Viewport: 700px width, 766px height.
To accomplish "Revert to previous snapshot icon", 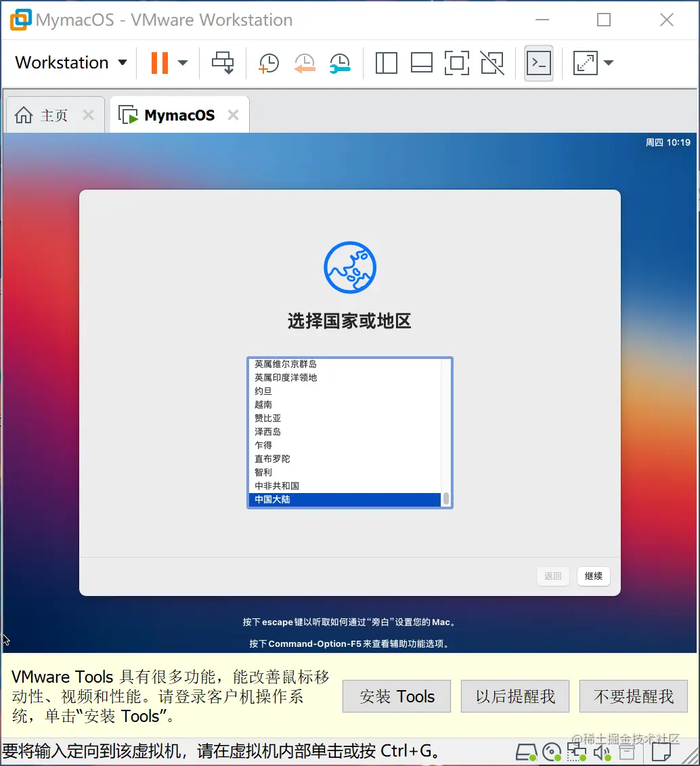I will coord(305,63).
